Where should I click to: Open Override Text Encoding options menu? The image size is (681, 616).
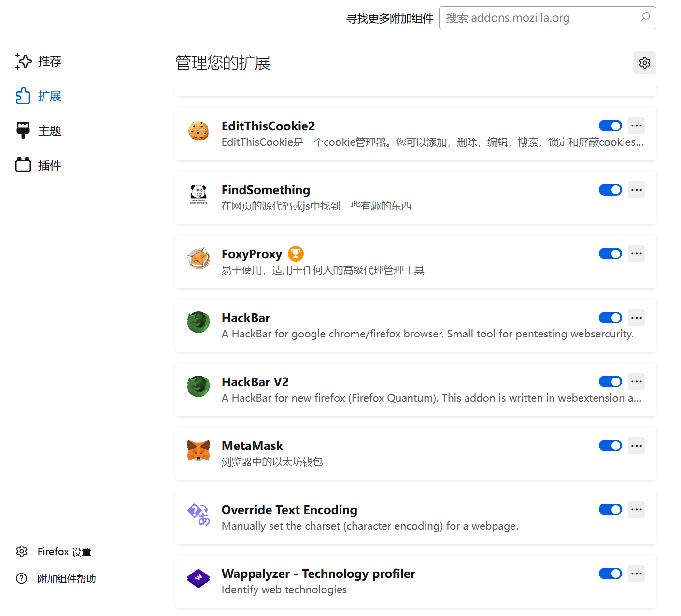[637, 510]
